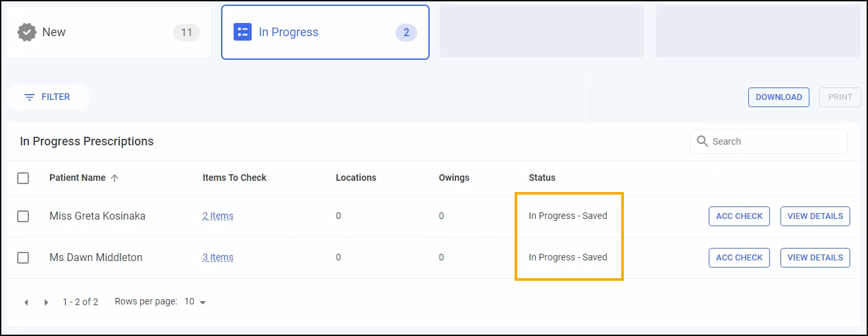Viewport: 868px width, 336px height.
Task: Toggle the select all prescriptions checkbox
Action: 23,178
